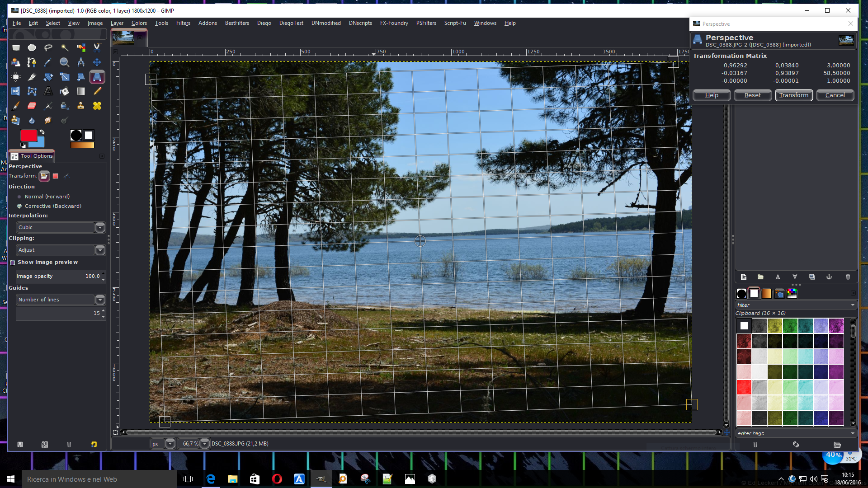Viewport: 868px width, 488px height.
Task: Select the Heal tool bandage icon
Action: [97, 106]
